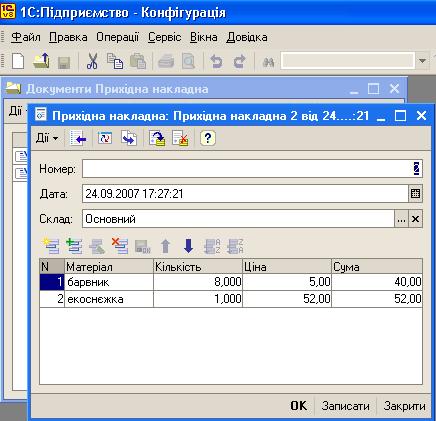436x421 pixels.
Task: Click price 52,00 in the екоснєжка row
Action: point(287,299)
